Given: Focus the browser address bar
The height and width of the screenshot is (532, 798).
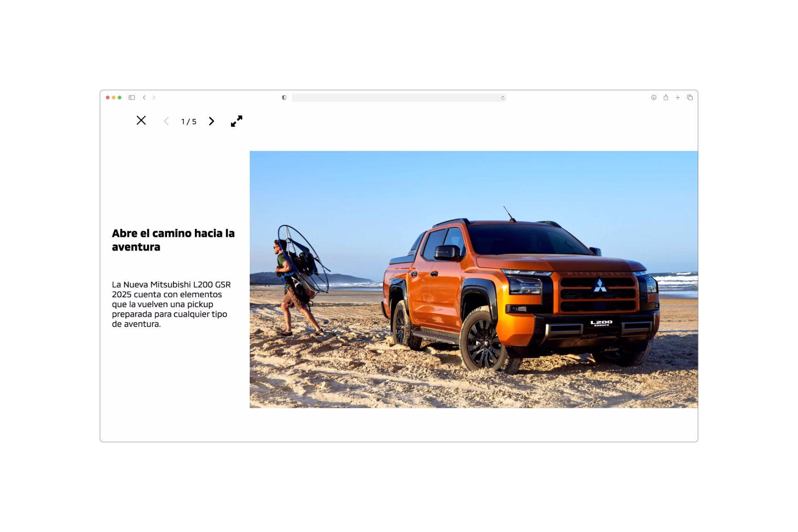Looking at the screenshot, I should pos(395,98).
